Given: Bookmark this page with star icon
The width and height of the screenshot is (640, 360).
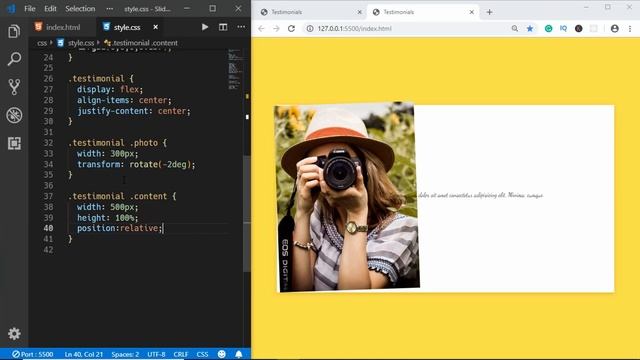Looking at the screenshot, I should click(530, 29).
